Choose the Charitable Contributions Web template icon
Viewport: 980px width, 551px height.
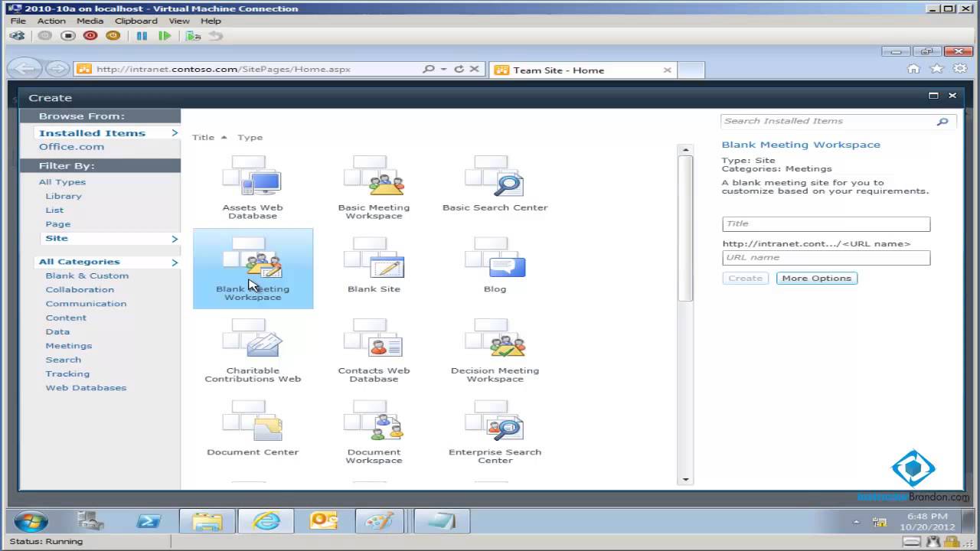(253, 338)
